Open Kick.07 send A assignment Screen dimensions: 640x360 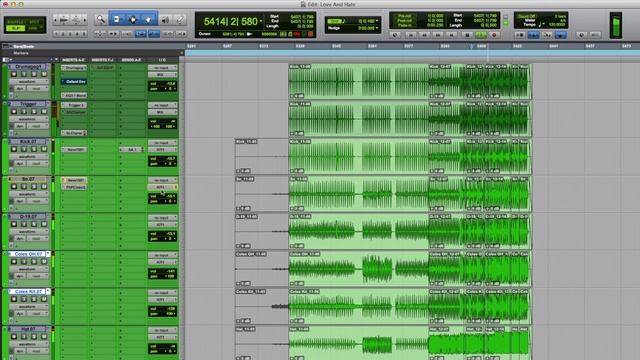(131, 150)
